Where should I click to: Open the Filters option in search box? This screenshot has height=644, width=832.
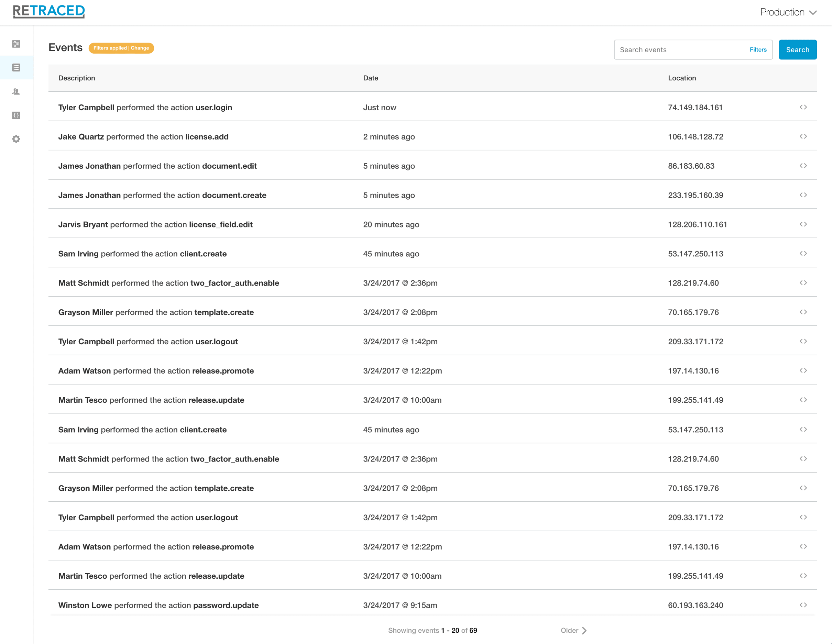point(758,49)
